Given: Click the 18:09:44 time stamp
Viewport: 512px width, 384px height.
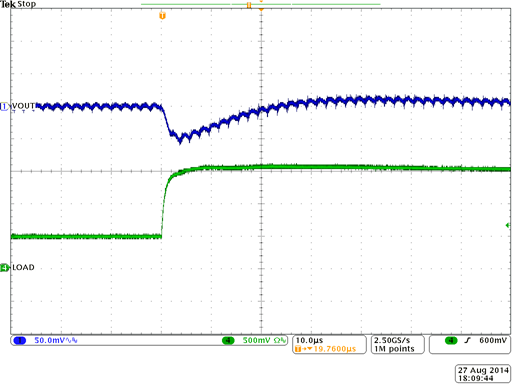Looking at the screenshot, I should tap(475, 378).
